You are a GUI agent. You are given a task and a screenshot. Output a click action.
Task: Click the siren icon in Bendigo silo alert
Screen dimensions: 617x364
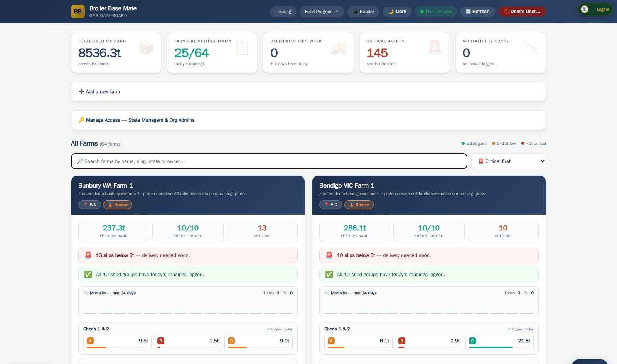(329, 255)
